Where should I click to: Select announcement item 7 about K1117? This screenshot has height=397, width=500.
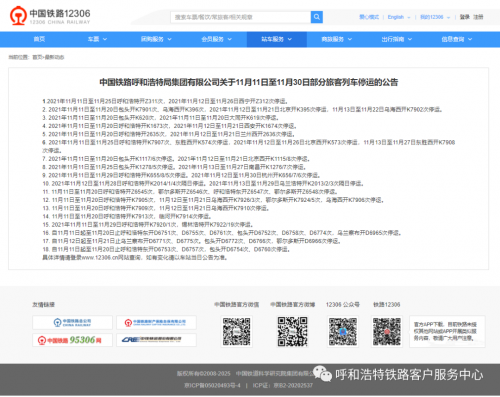177,159
